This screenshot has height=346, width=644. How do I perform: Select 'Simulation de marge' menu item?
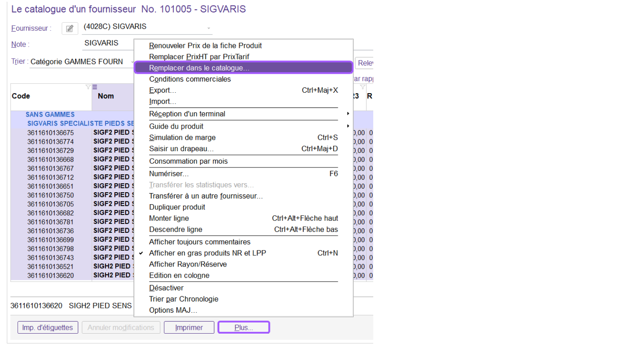tap(182, 138)
